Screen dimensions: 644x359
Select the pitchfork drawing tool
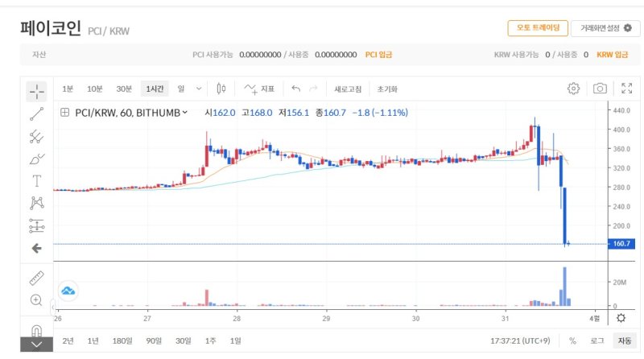point(36,136)
